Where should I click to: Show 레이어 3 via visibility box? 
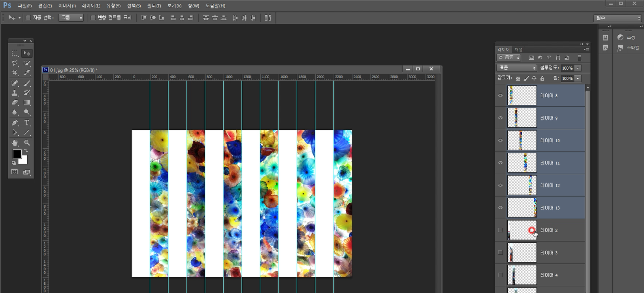501,253
